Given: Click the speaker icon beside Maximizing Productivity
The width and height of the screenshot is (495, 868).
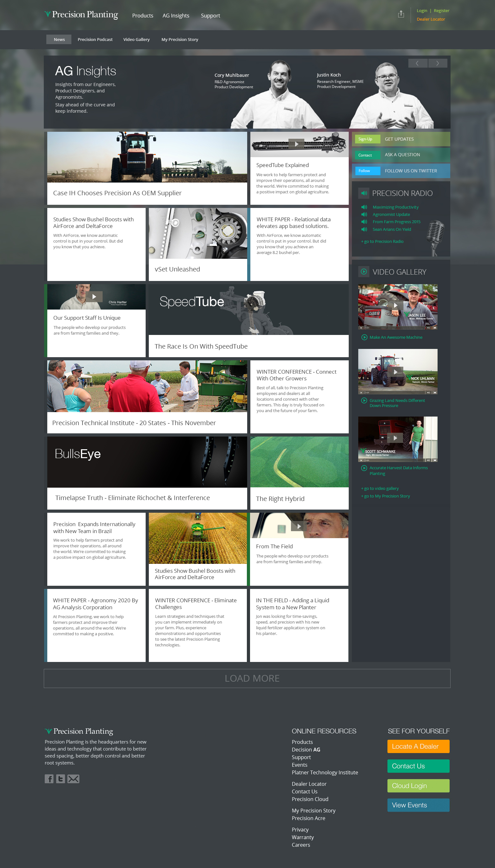Looking at the screenshot, I should tap(364, 207).
